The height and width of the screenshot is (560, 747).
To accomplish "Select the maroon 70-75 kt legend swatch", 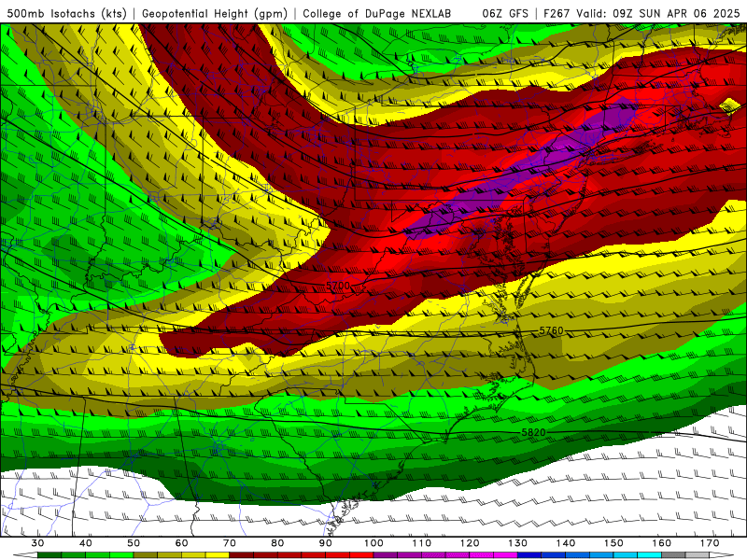I will [x=242, y=555].
